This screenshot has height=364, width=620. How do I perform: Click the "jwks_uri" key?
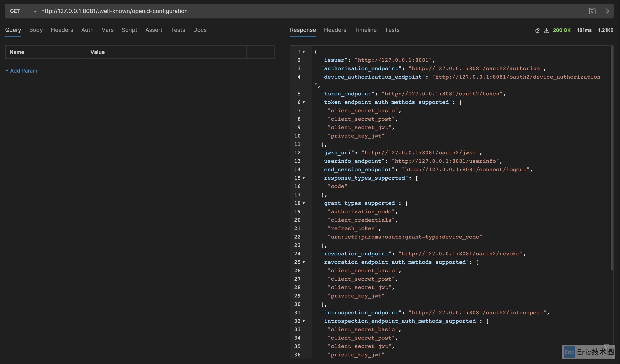(337, 153)
